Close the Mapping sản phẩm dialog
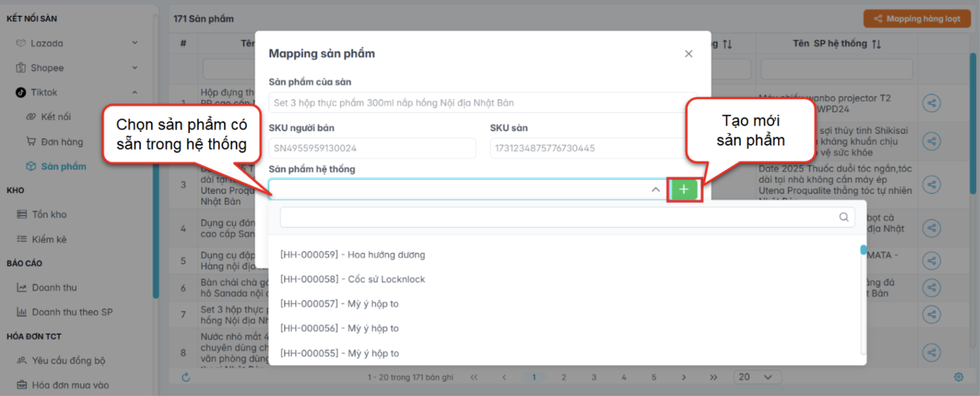The height and width of the screenshot is (396, 980). tap(689, 54)
